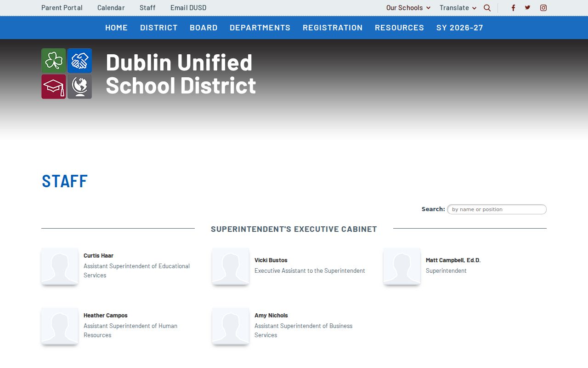Open Amy Nichols's name
This screenshot has height=368, width=588.
coord(271,316)
